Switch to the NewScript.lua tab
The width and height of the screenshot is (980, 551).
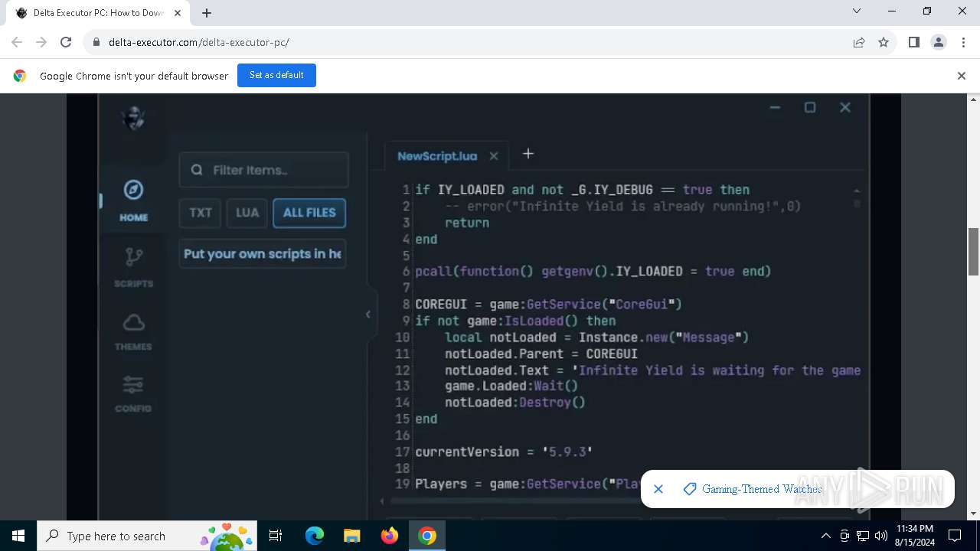pyautogui.click(x=437, y=156)
